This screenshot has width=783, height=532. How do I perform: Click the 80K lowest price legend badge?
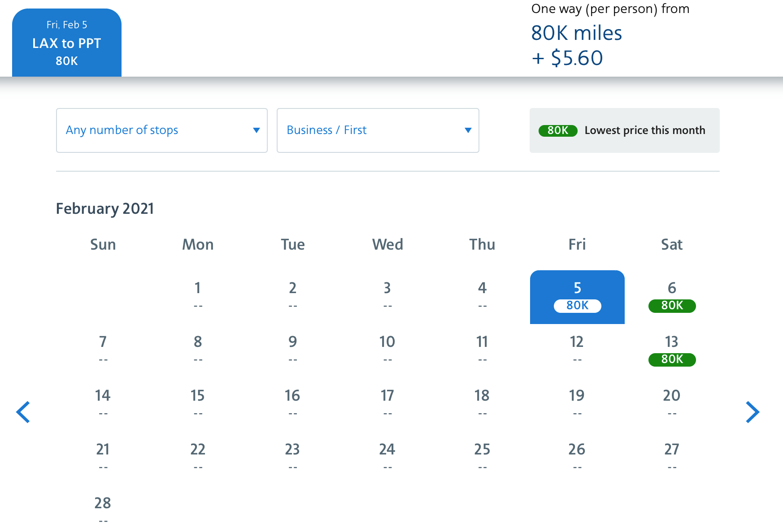point(557,130)
